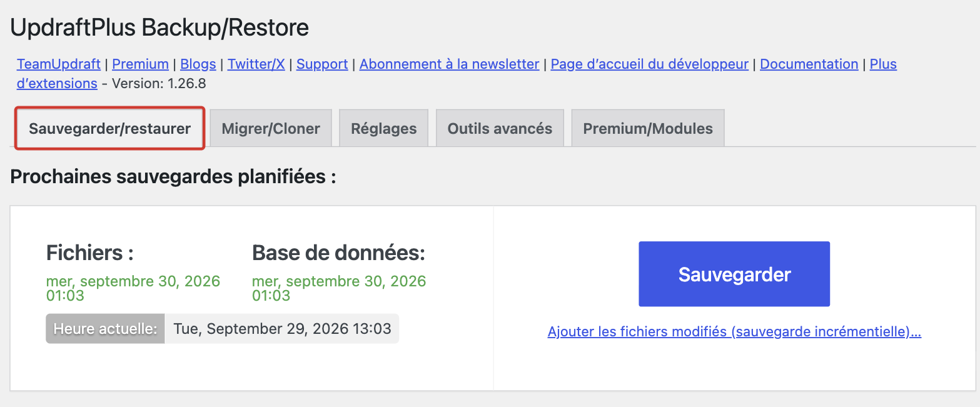
Task: Open the incremental backup link
Action: (x=734, y=332)
